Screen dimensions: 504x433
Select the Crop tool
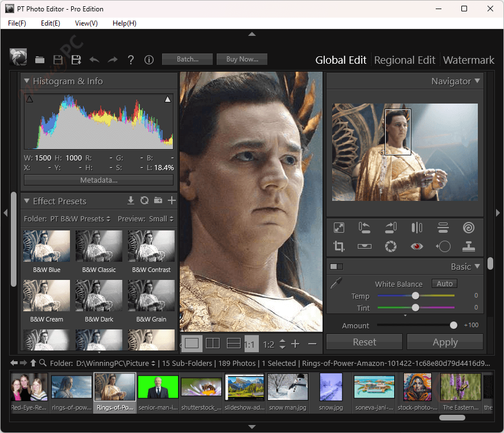(x=339, y=246)
